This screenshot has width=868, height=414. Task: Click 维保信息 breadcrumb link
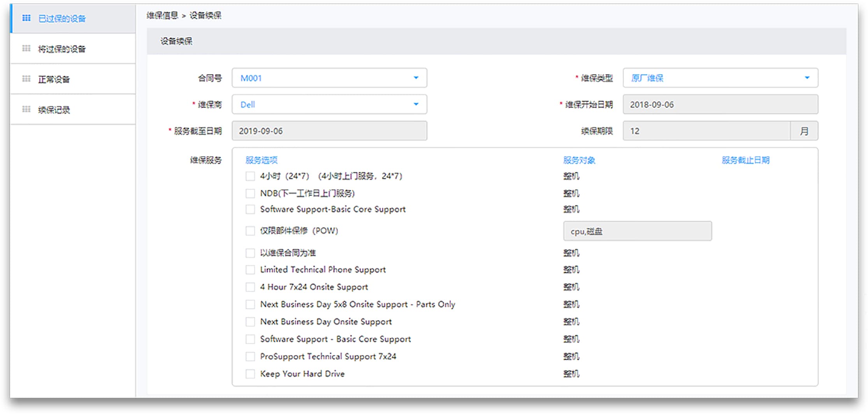[162, 16]
